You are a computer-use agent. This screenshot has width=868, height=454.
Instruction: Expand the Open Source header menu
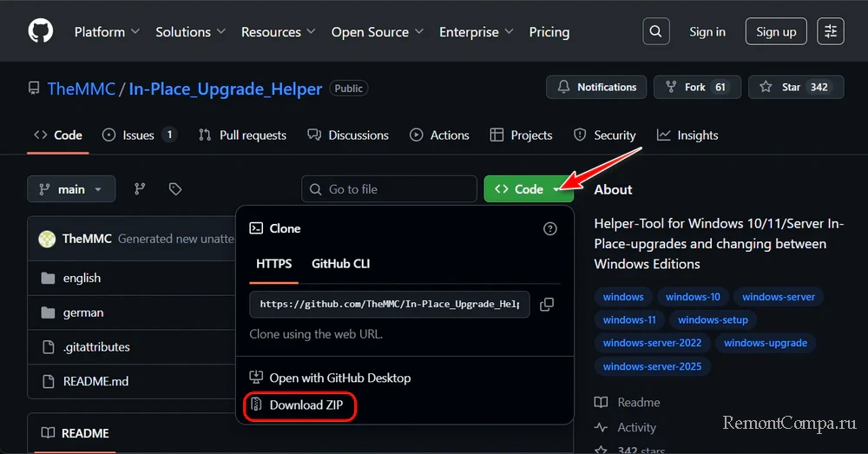378,32
